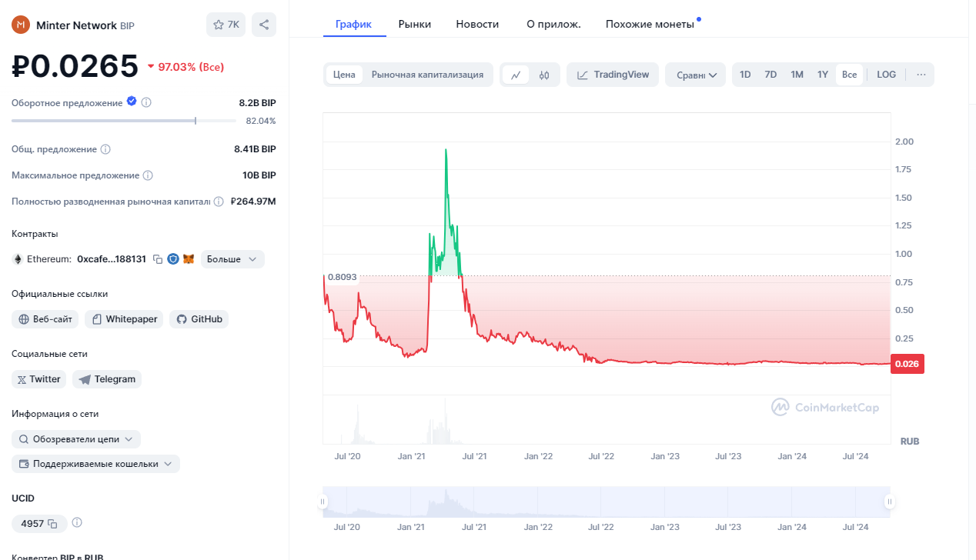This screenshot has width=976, height=560.
Task: Expand the Больше contracts dropdown
Action: point(232,259)
